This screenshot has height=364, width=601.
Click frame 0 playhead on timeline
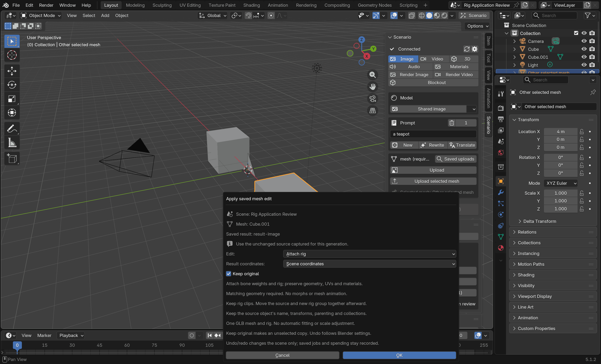click(17, 345)
